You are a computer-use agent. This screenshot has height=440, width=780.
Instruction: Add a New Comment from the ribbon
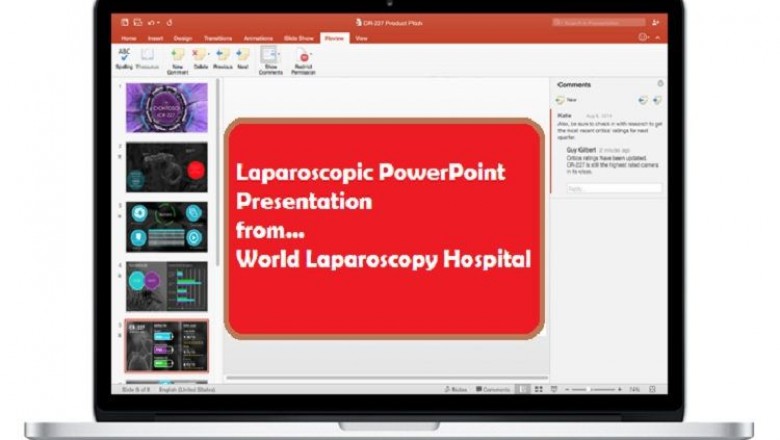tap(177, 62)
